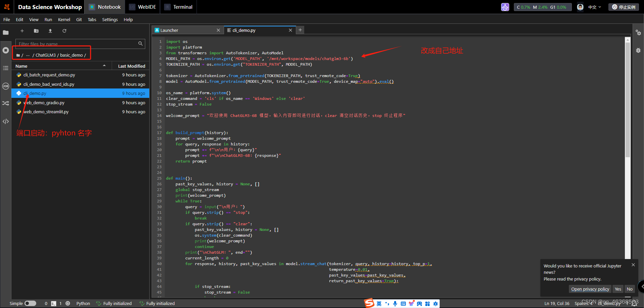Click Open privacy policy button

(x=590, y=289)
